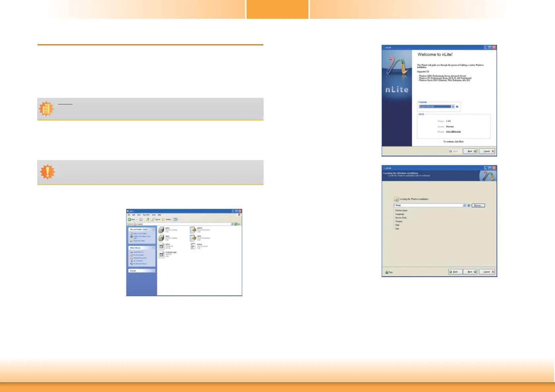555x392 pixels.
Task: Toggle the Folders pane in Explorer toolbar
Action: point(167,219)
